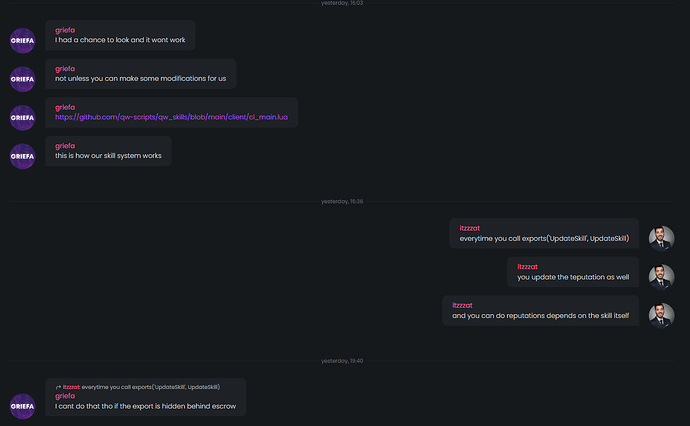Click the reply arrow icon in quoted message
The image size is (690, 426).
coord(58,387)
